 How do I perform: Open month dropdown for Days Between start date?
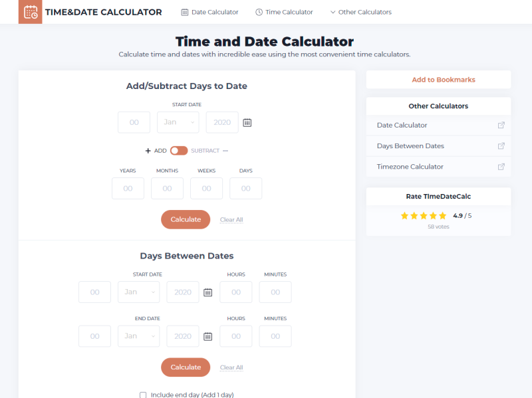[x=138, y=292]
